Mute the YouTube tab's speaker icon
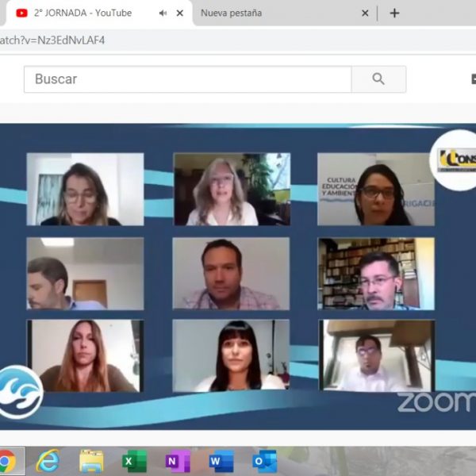The width and height of the screenshot is (476, 476). (163, 13)
